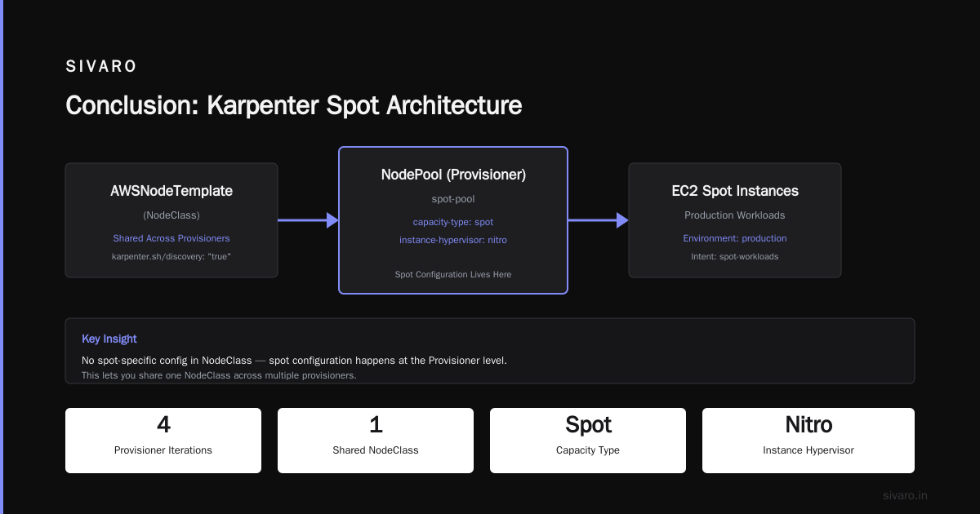980x514 pixels.
Task: Click the Instance Hypervisor Nitro card
Action: (x=808, y=441)
